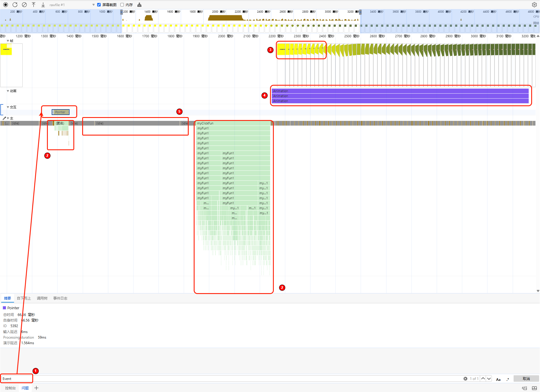
Task: Add a new drawer tab with plus
Action: (x=36, y=388)
